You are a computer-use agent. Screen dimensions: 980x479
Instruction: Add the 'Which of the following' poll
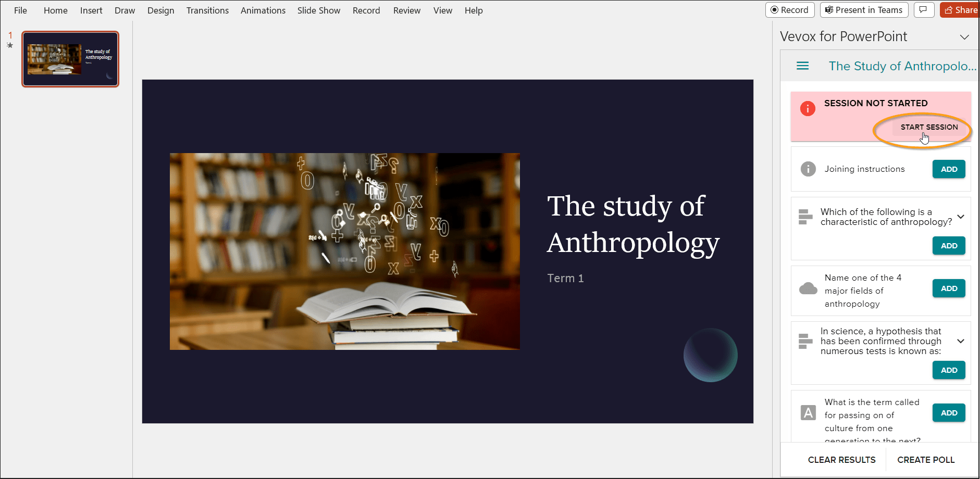949,246
